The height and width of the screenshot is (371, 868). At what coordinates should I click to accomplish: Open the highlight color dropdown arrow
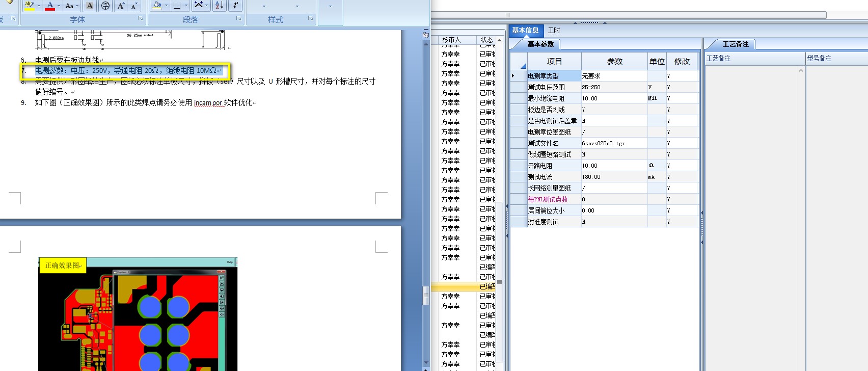click(39, 6)
